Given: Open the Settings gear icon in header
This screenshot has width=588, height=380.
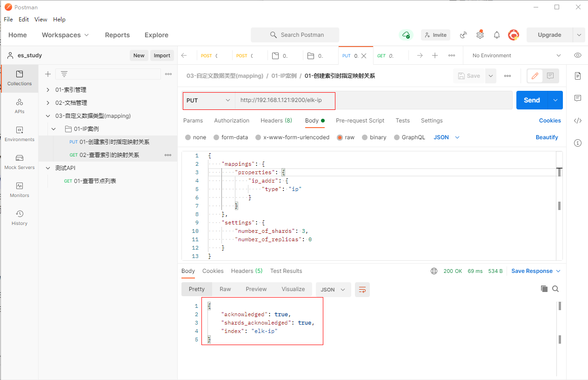Looking at the screenshot, I should [x=480, y=35].
